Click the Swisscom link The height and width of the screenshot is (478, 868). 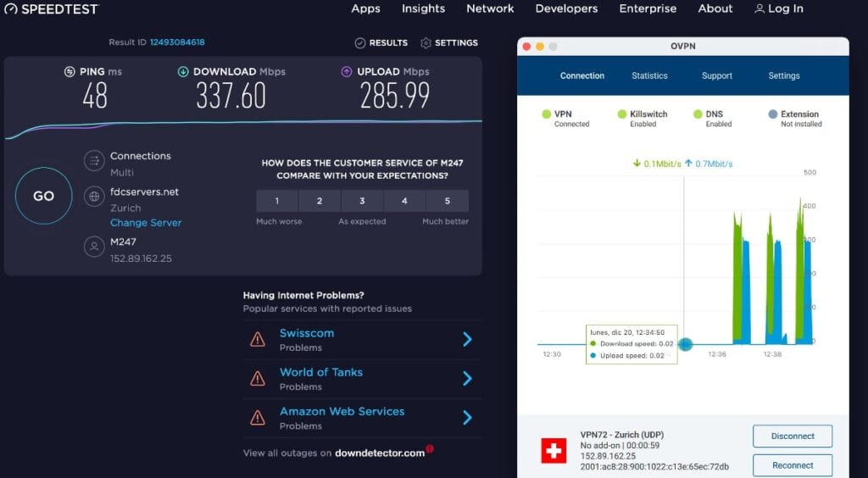point(307,333)
